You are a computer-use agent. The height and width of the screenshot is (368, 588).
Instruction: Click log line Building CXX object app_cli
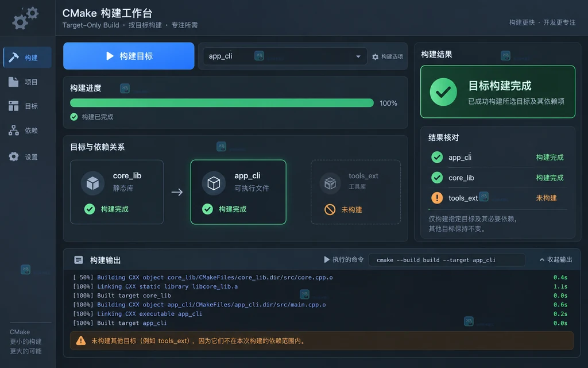(199, 305)
